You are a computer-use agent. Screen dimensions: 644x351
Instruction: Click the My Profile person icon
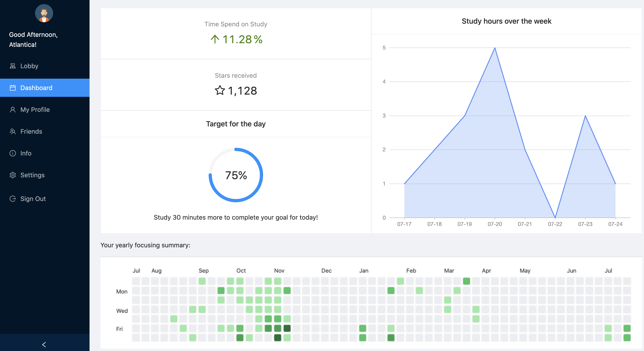click(12, 110)
